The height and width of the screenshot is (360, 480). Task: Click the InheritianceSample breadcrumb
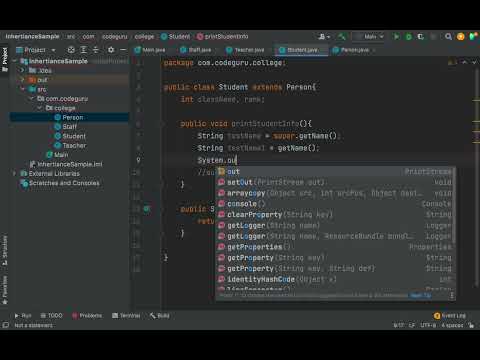click(x=32, y=36)
